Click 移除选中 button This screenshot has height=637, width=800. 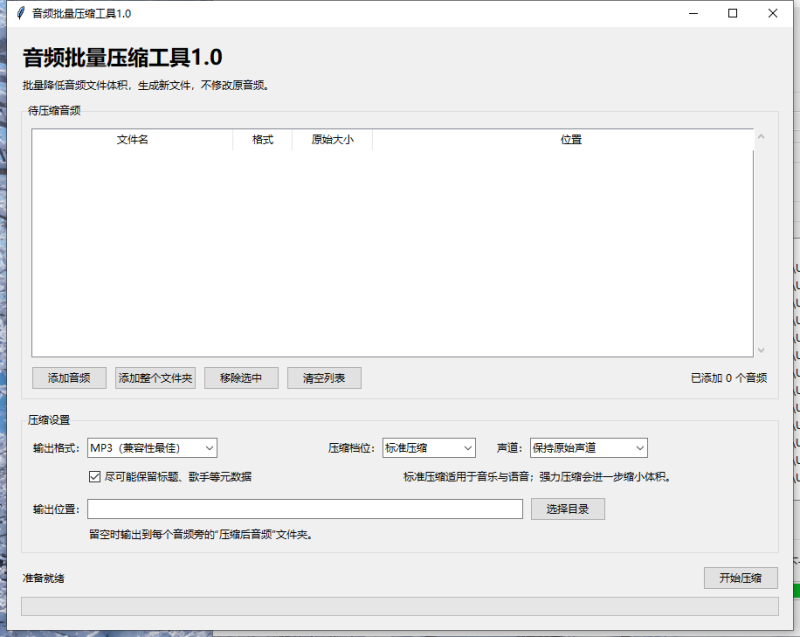[241, 378]
